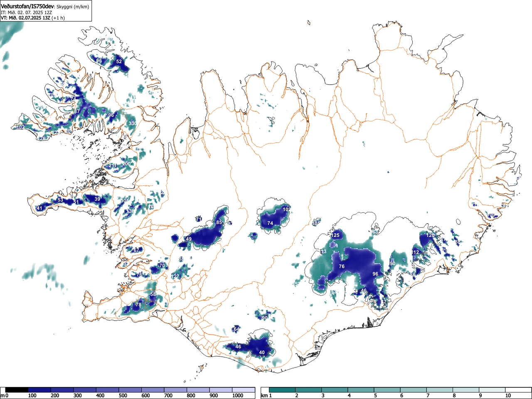Screen dimensions: 532x399
Task: Click the '74' value on the central glacier
Action: [x=270, y=223]
